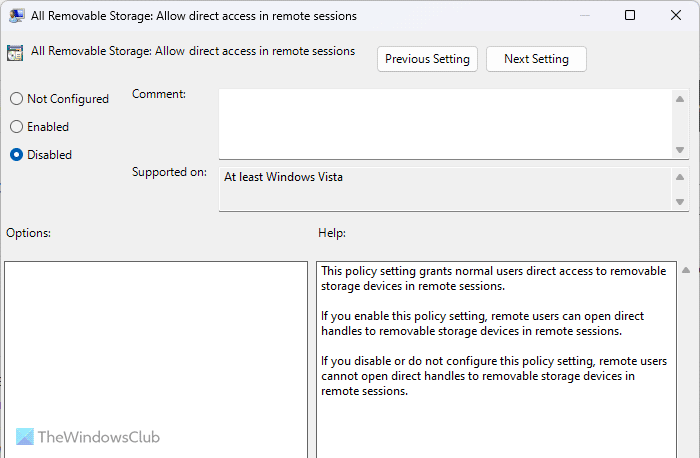Select the Disabled radio button
Screen dimensions: 700x458
(x=16, y=155)
